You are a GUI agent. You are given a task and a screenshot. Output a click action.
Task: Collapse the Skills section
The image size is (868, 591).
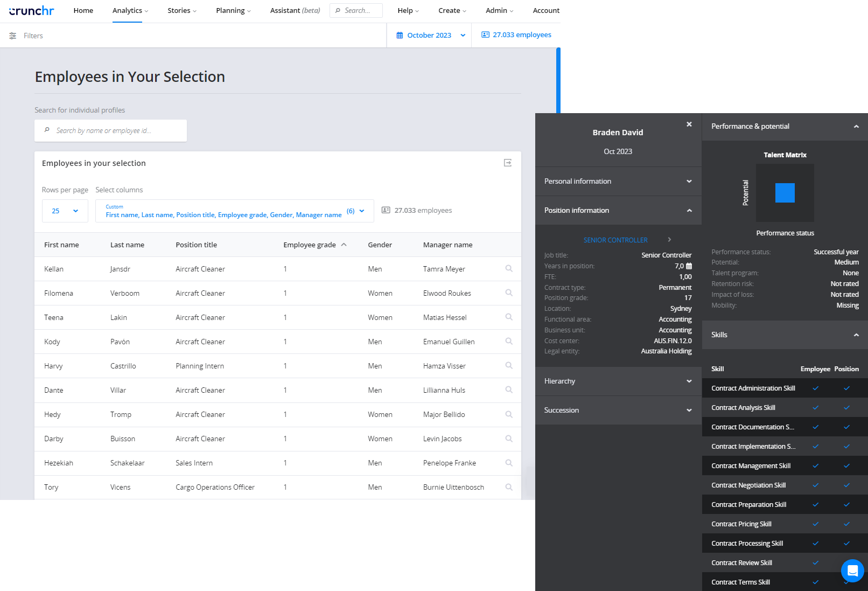pos(785,335)
